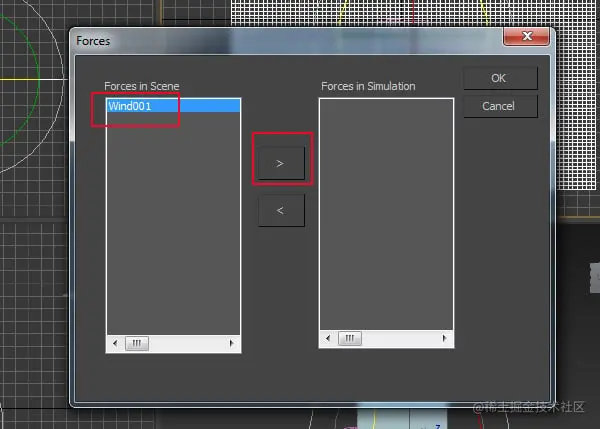Click left scroll arrow under Forces in Scene

coord(115,343)
